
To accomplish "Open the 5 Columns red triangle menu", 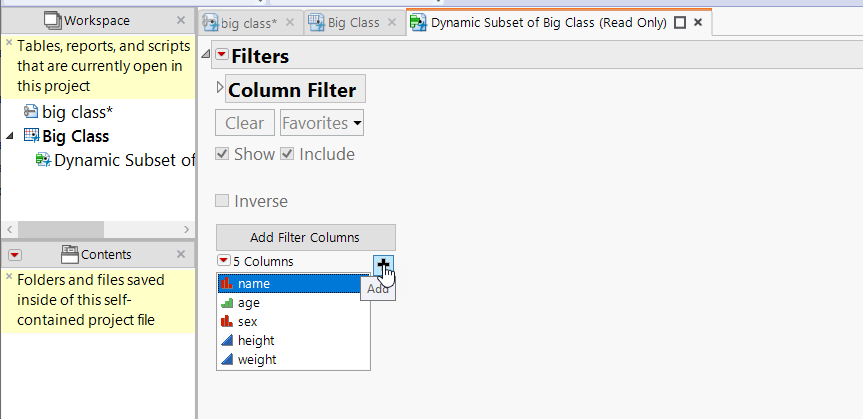I will pyautogui.click(x=224, y=261).
